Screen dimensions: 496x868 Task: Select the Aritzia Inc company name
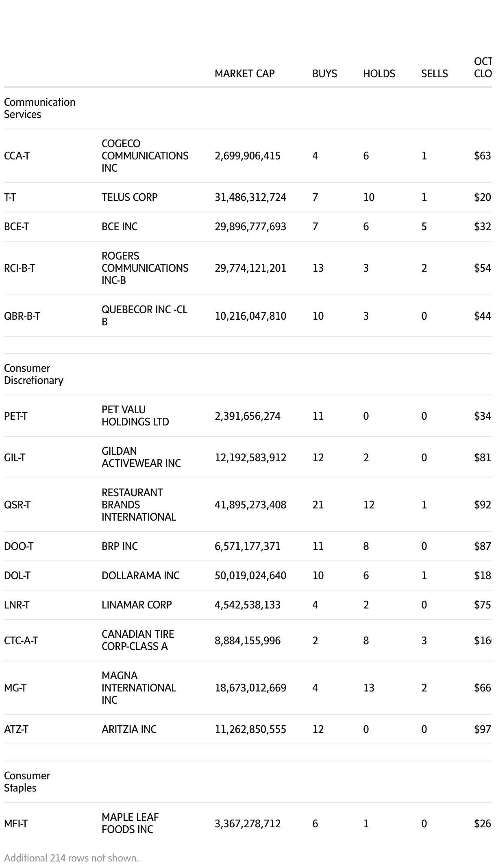click(129, 729)
